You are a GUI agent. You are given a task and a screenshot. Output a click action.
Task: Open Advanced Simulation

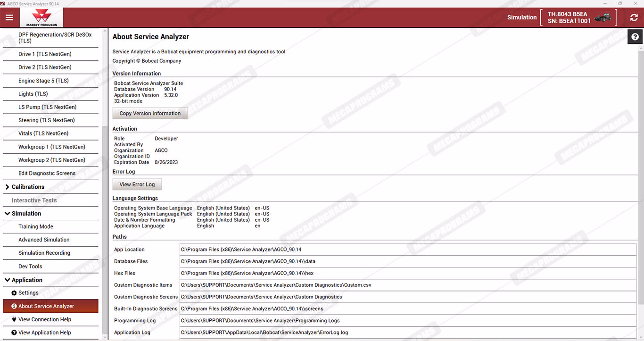pos(51,240)
